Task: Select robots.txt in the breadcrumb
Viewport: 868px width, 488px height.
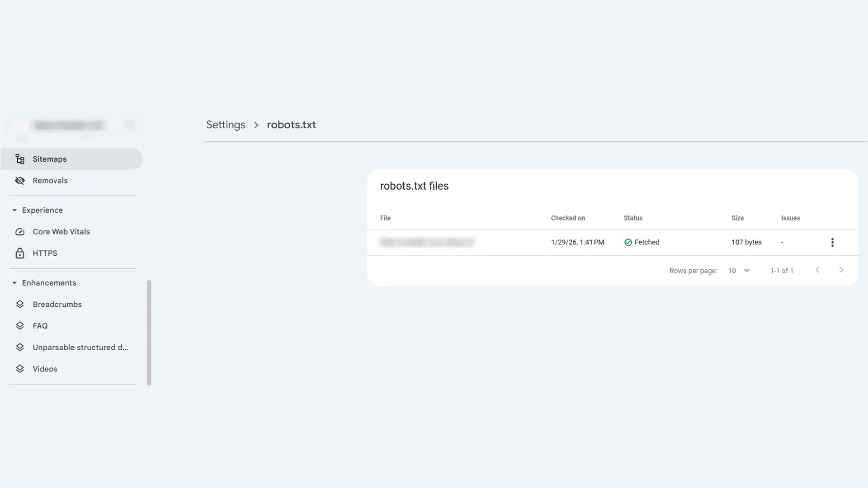Action: [291, 125]
